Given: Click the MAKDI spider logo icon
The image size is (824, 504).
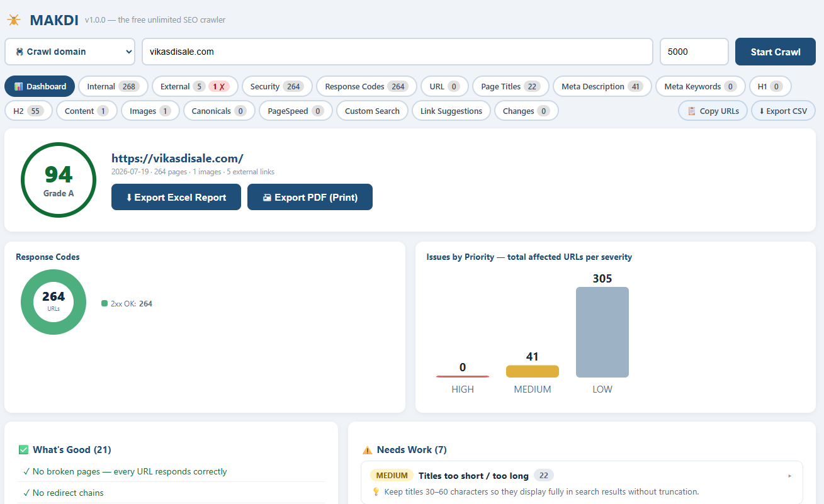Looking at the screenshot, I should click(x=14, y=20).
